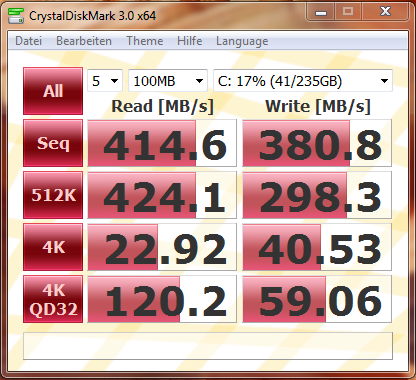Start the 4K QD32 benchmark
Screen dimensions: 416x380
[x=53, y=299]
